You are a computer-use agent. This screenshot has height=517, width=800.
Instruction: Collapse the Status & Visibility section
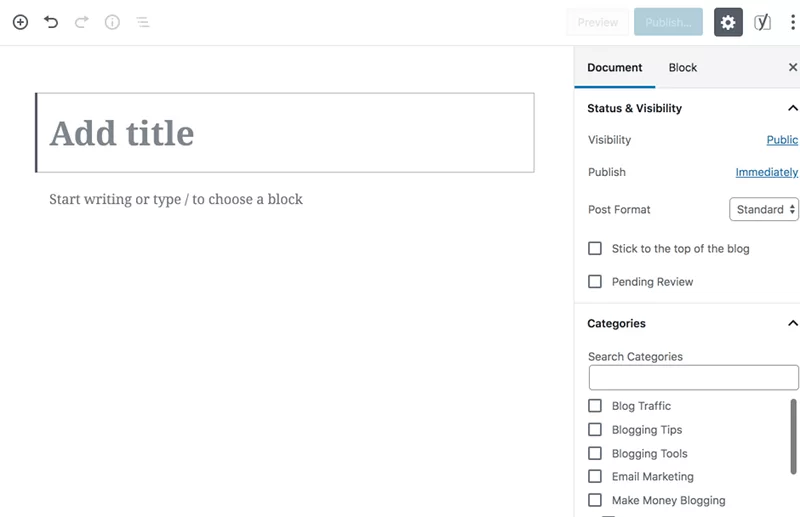click(x=792, y=108)
